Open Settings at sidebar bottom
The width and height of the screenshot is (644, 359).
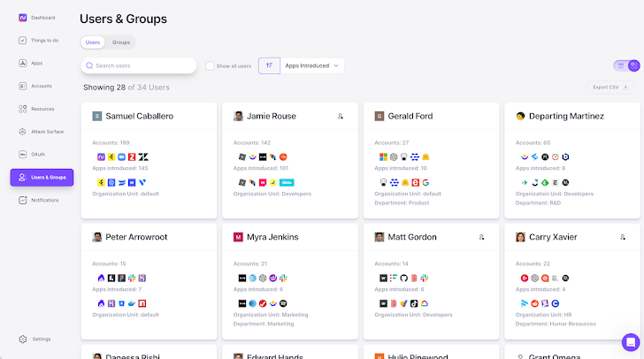coord(41,339)
